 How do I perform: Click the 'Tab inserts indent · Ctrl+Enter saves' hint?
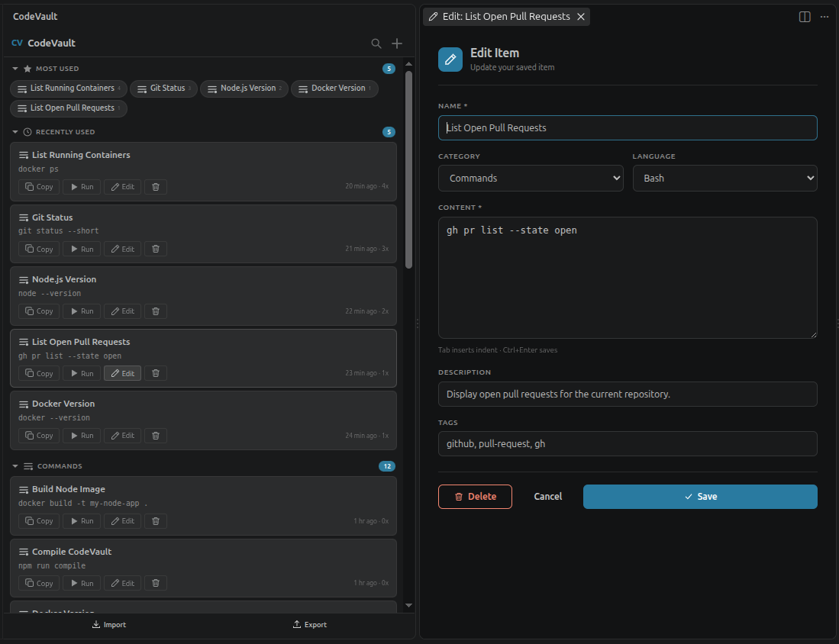498,350
